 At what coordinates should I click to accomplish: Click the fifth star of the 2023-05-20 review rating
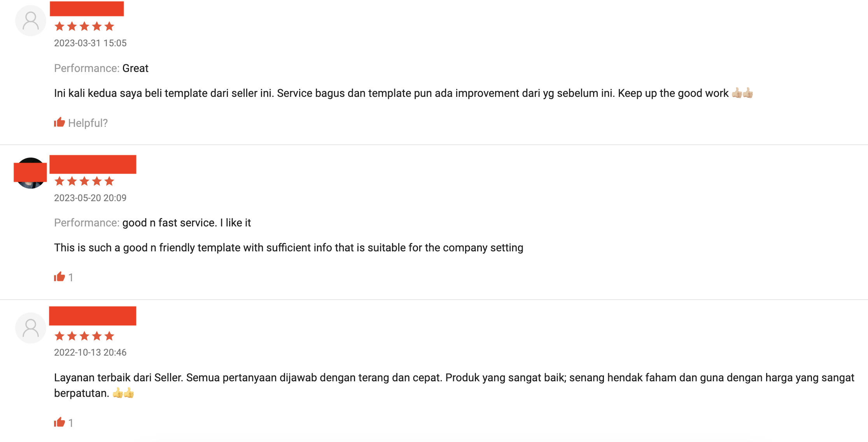pyautogui.click(x=109, y=181)
